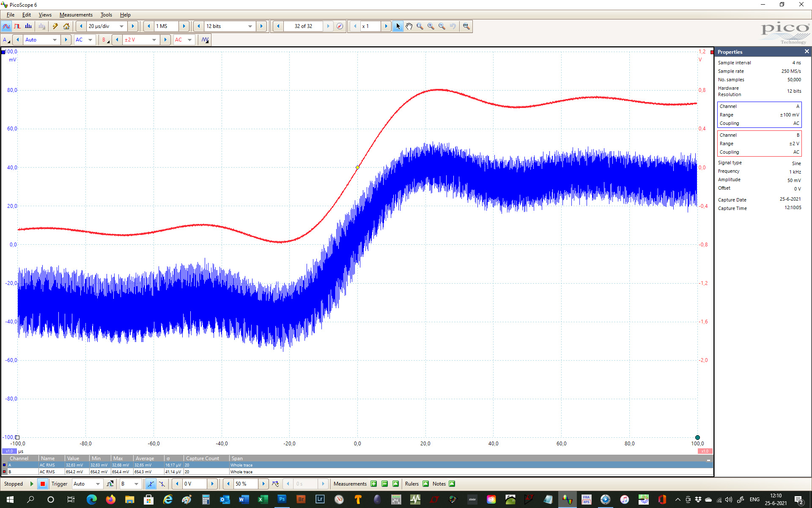The width and height of the screenshot is (812, 508).
Task: Click the Zoom-in tool
Action: [431, 26]
